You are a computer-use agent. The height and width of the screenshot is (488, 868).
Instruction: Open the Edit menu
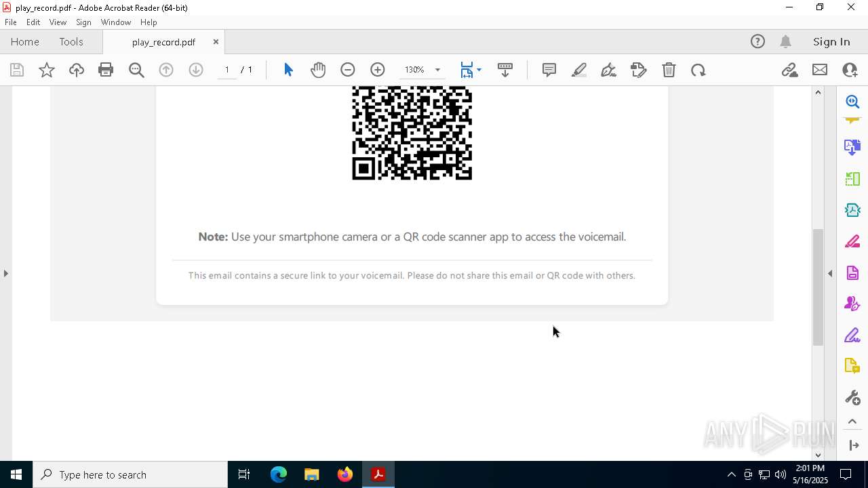[x=33, y=22]
